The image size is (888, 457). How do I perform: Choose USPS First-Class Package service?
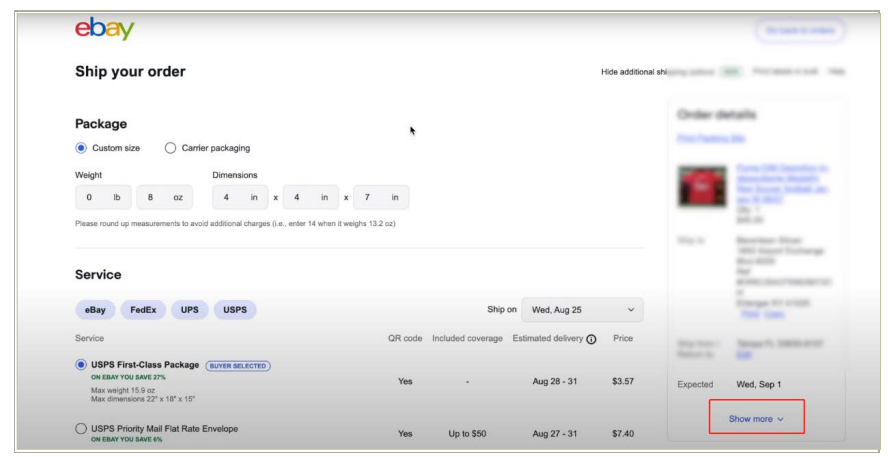(81, 365)
